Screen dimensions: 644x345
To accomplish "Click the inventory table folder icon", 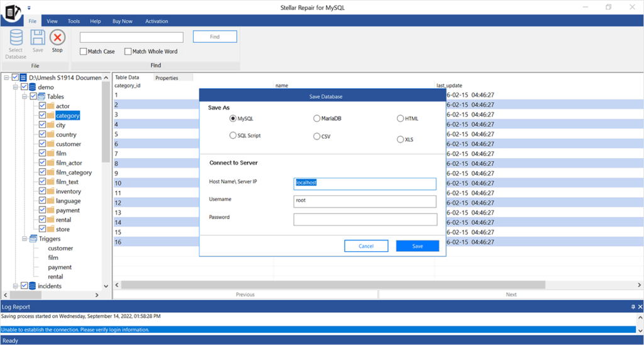I will pos(50,191).
